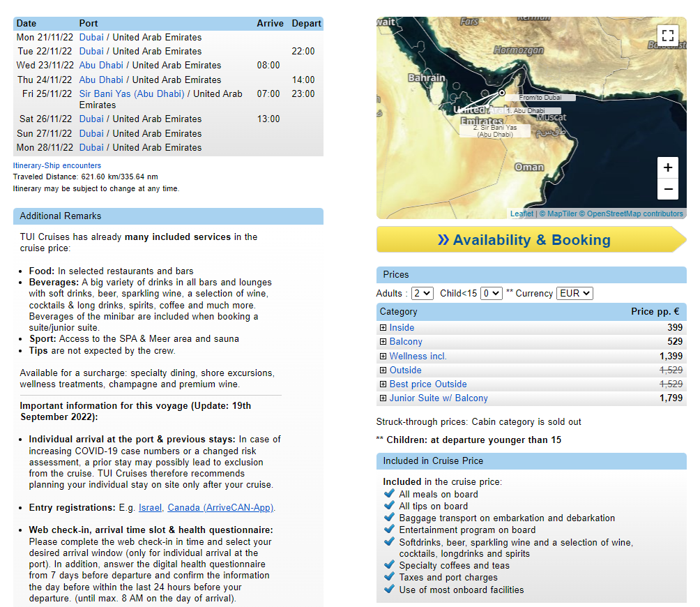Click the Inside price 399

tap(675, 327)
